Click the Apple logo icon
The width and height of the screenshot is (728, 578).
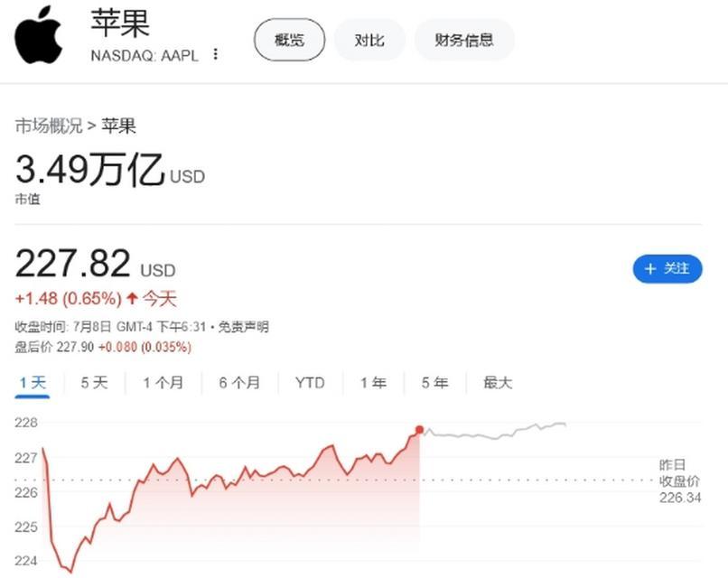click(38, 35)
